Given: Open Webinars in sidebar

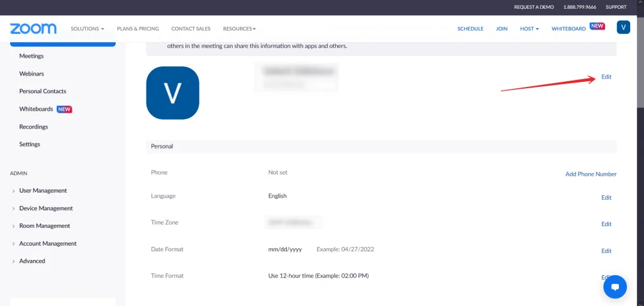Looking at the screenshot, I should (x=31, y=74).
